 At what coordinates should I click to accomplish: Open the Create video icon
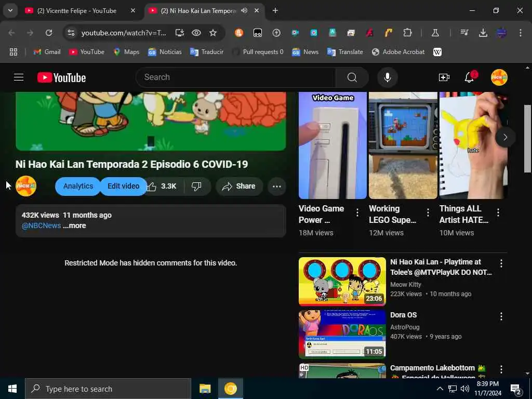pyautogui.click(x=444, y=78)
